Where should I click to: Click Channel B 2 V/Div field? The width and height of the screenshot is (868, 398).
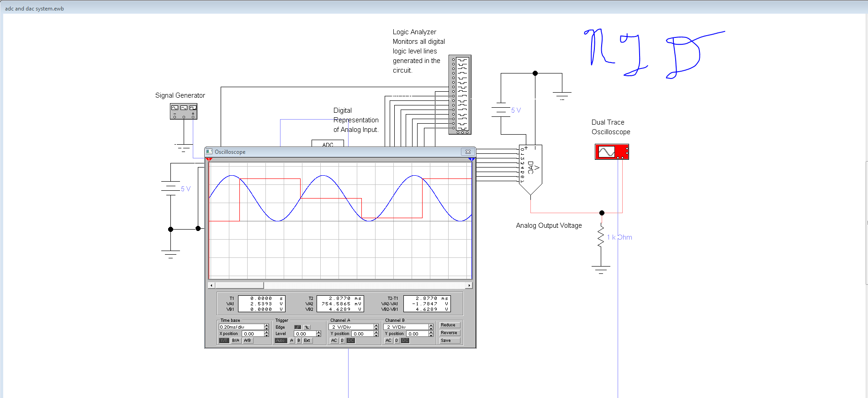point(406,327)
